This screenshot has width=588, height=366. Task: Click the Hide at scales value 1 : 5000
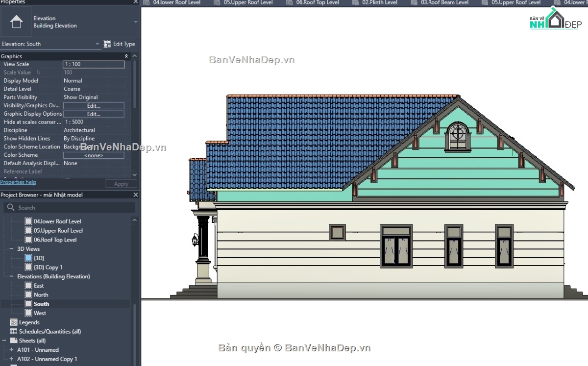point(73,122)
